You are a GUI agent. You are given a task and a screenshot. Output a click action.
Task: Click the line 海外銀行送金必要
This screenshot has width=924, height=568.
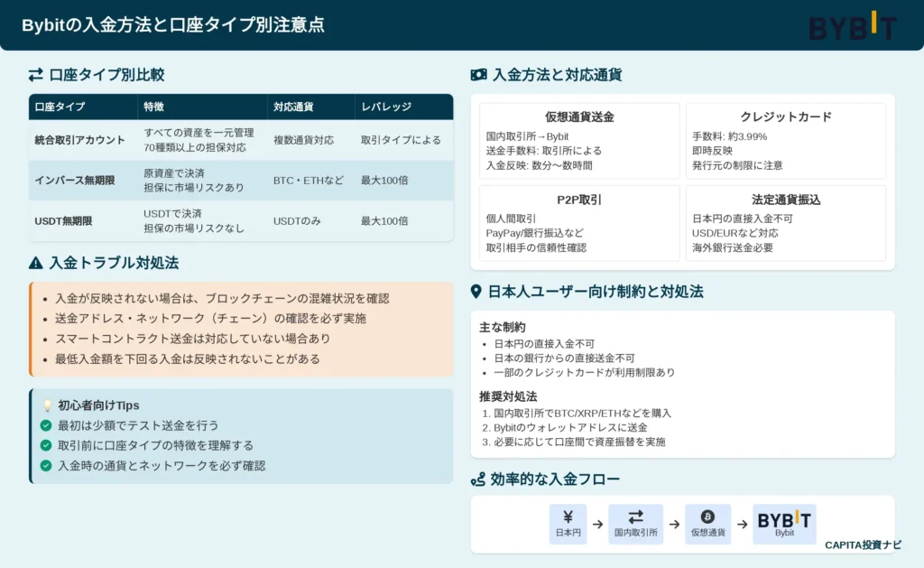pyautogui.click(x=733, y=247)
